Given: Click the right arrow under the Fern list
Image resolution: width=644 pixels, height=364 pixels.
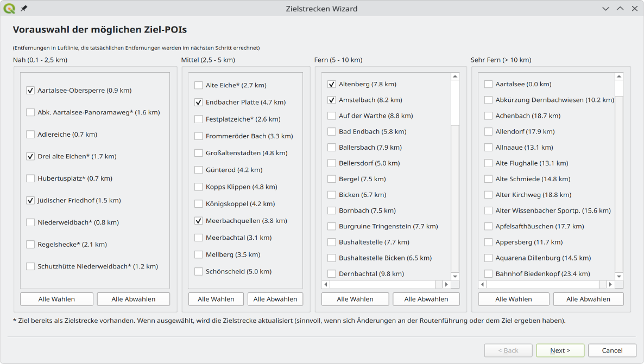Looking at the screenshot, I should (446, 284).
